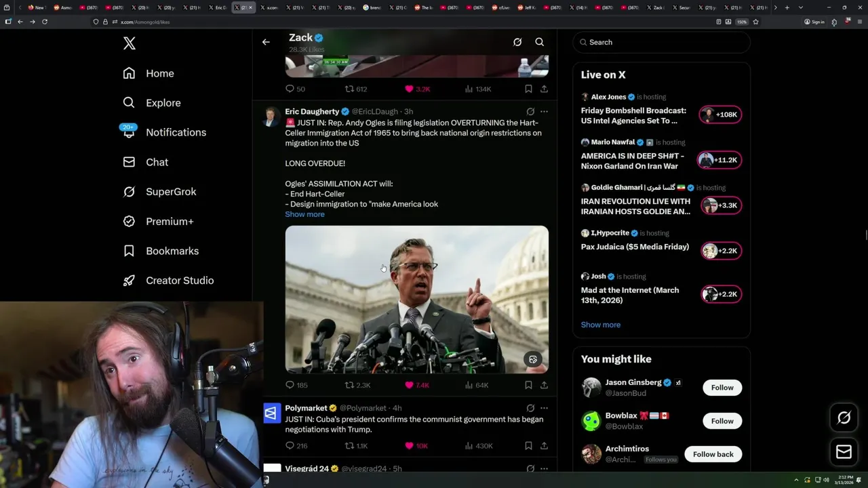Open Eric Daugherty's profile avatar

[x=272, y=117]
